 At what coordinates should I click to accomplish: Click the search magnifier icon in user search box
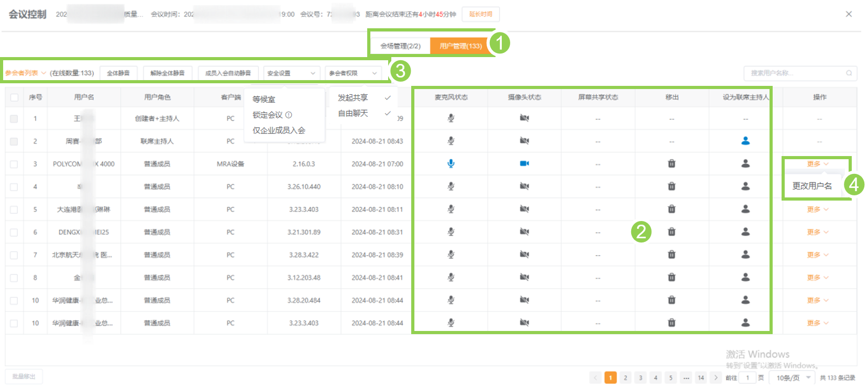click(x=849, y=73)
